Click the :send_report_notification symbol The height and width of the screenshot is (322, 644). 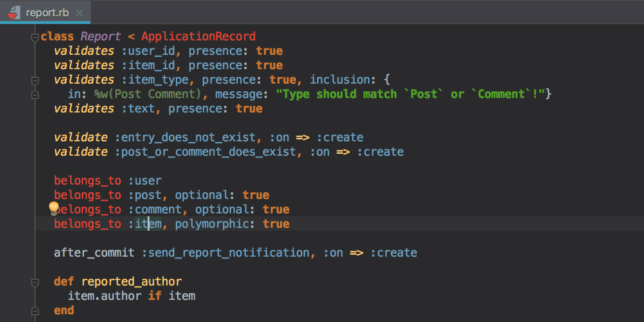pyautogui.click(x=225, y=253)
